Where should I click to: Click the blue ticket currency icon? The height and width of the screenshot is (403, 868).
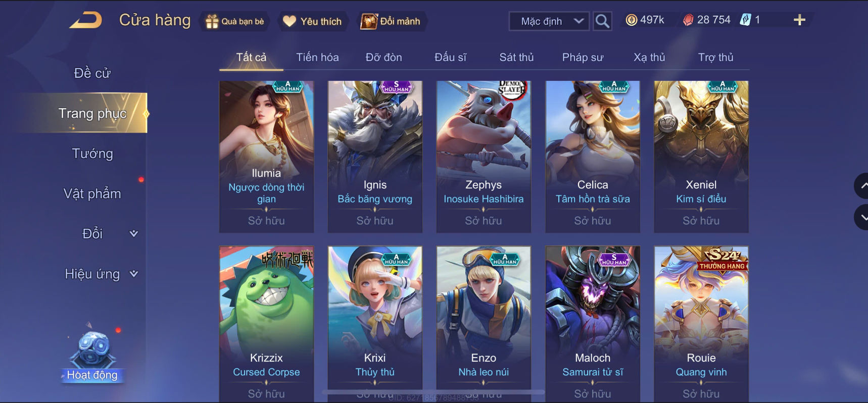pyautogui.click(x=745, y=20)
